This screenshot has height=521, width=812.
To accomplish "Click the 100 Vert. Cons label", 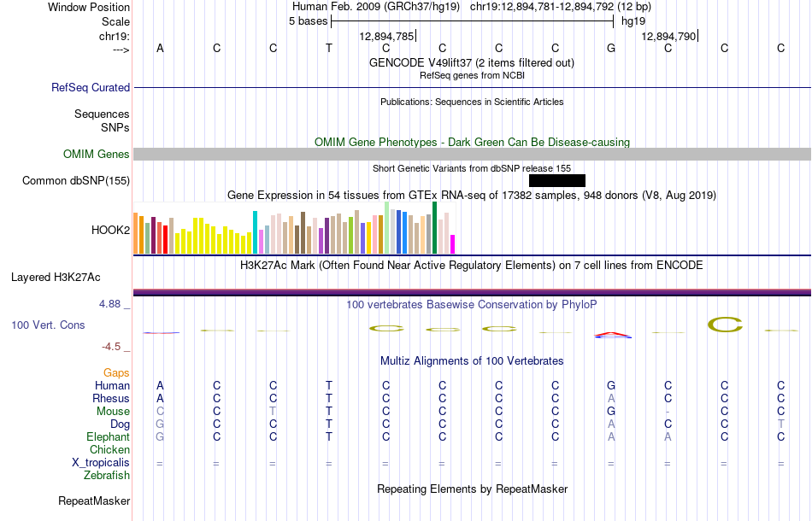I will pyautogui.click(x=48, y=325).
